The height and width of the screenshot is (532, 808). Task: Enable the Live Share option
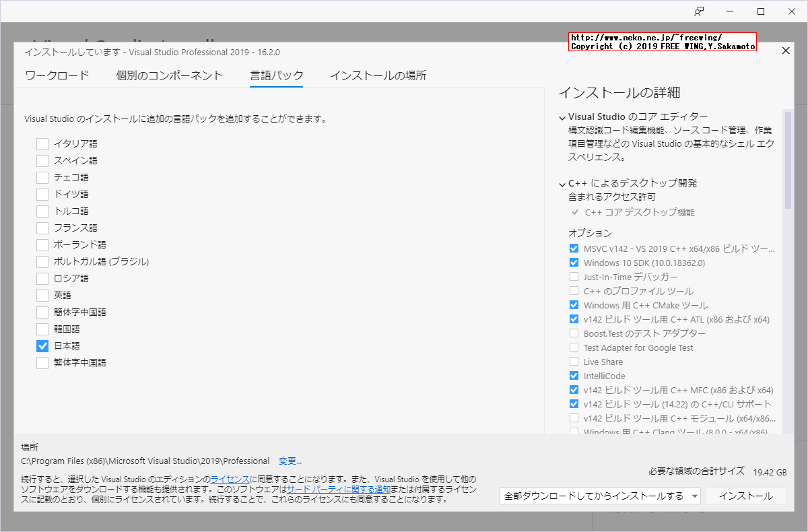coord(574,362)
